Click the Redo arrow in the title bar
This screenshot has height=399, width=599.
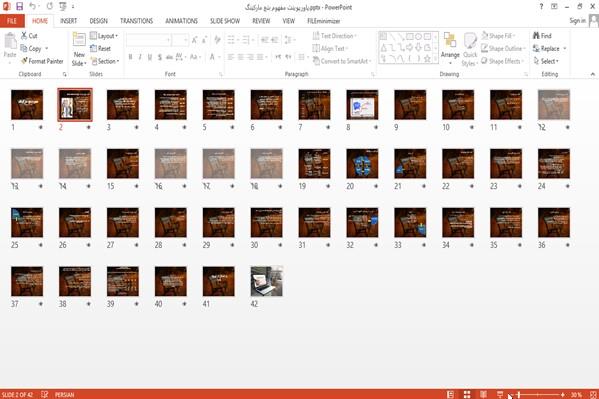(50, 6)
